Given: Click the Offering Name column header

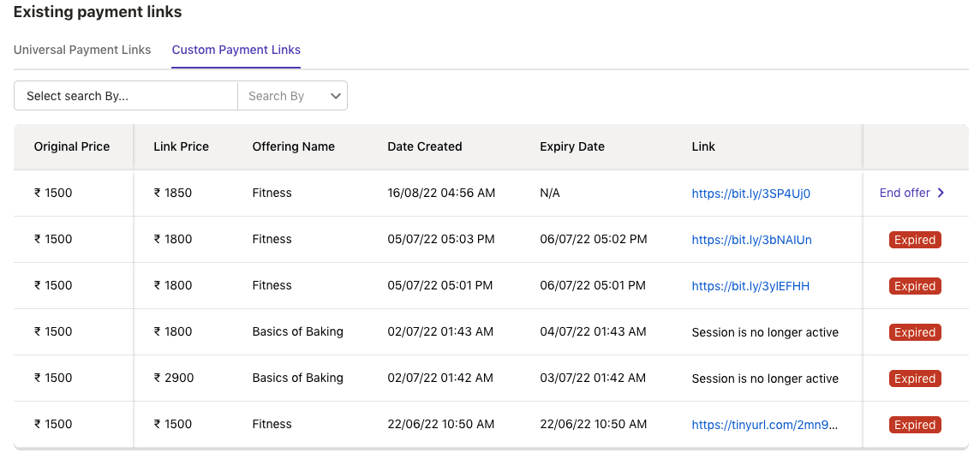Looking at the screenshot, I should [293, 146].
